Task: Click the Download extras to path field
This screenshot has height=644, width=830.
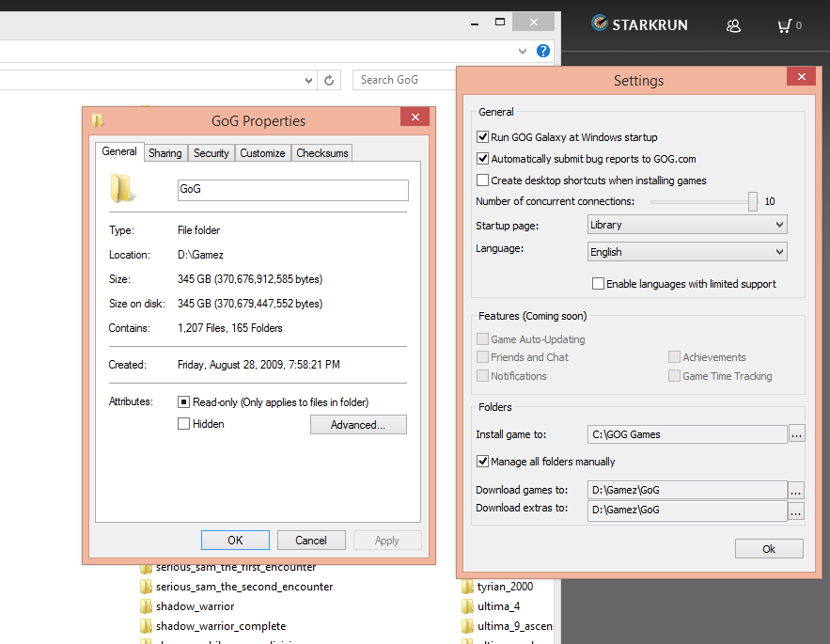Action: point(687,510)
